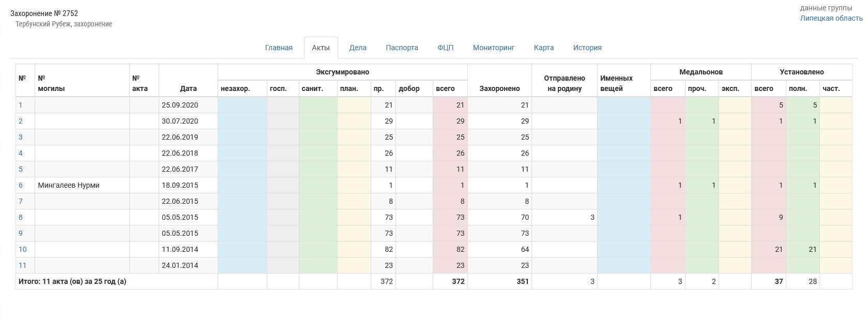Open the Липецкая область link
Screen dimensions: 868x332
click(831, 18)
